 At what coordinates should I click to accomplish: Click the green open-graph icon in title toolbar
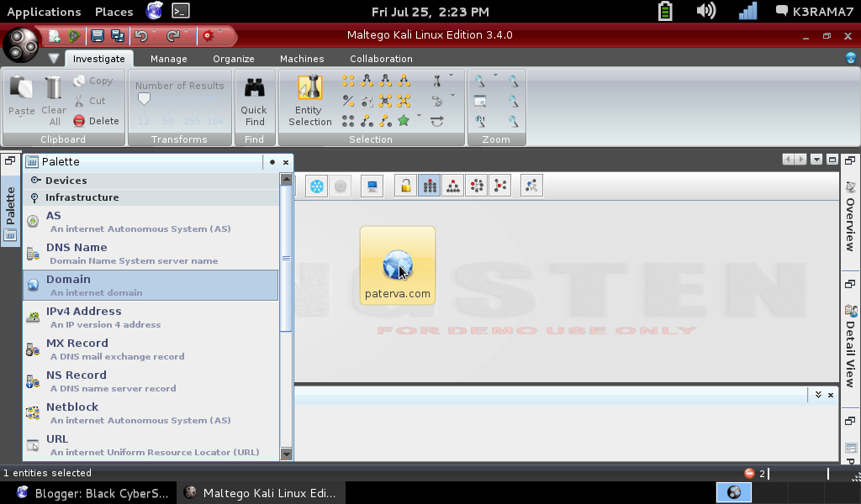click(x=74, y=36)
